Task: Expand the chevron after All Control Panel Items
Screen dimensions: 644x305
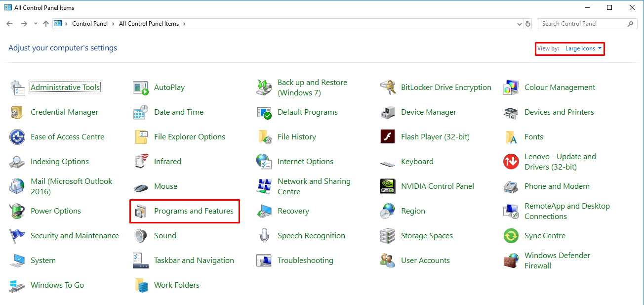Action: coord(184,24)
